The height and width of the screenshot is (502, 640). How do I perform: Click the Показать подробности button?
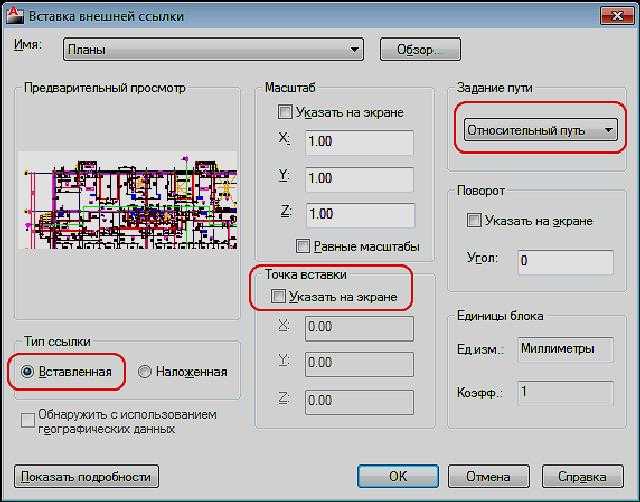coord(86,476)
